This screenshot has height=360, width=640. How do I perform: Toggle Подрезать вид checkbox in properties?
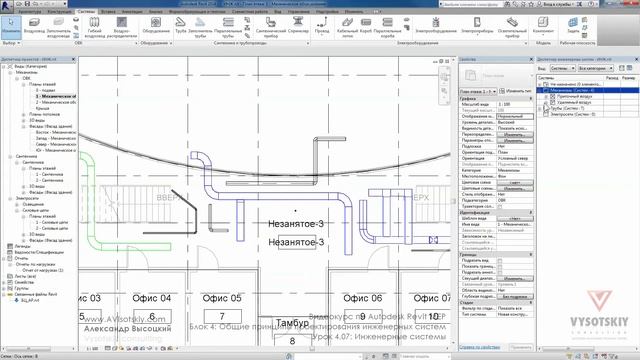click(x=500, y=260)
